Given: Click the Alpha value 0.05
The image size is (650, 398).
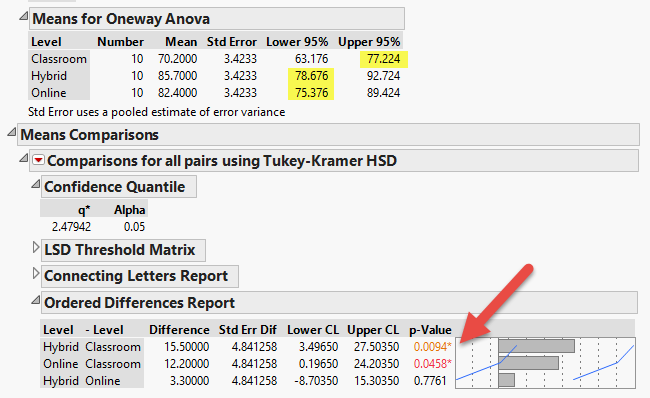Looking at the screenshot, I should click(x=134, y=227).
